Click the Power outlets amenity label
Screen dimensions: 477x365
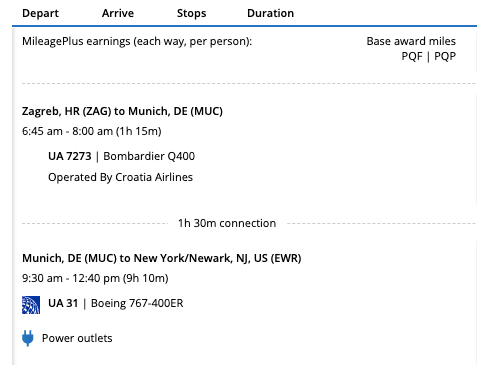tap(77, 338)
